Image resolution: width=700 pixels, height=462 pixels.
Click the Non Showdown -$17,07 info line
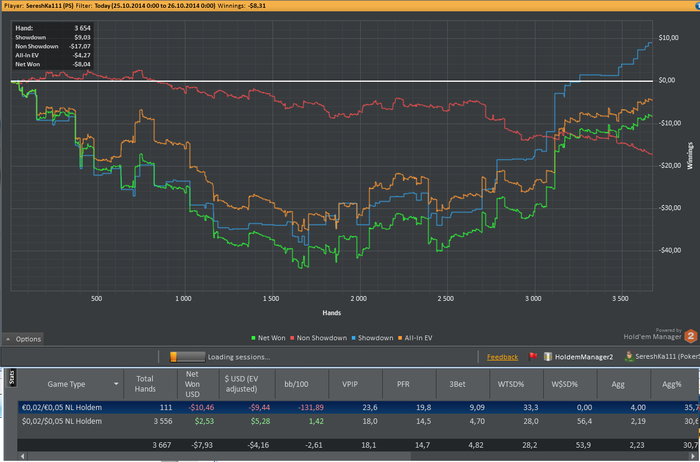(x=53, y=46)
